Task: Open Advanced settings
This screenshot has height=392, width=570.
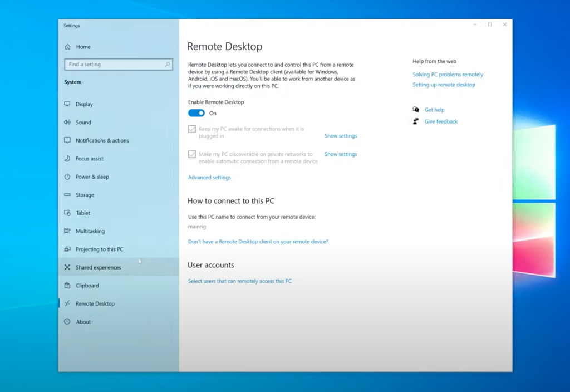Action: [209, 177]
